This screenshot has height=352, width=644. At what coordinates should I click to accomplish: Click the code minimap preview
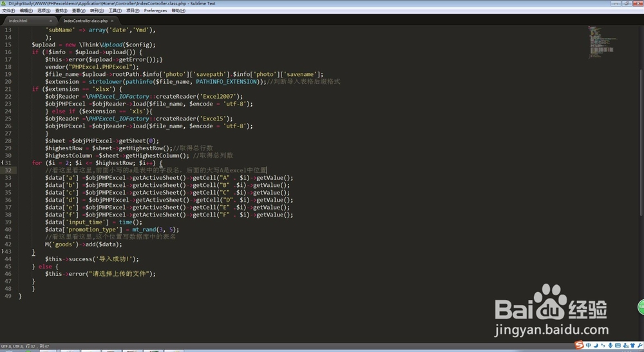tap(602, 41)
